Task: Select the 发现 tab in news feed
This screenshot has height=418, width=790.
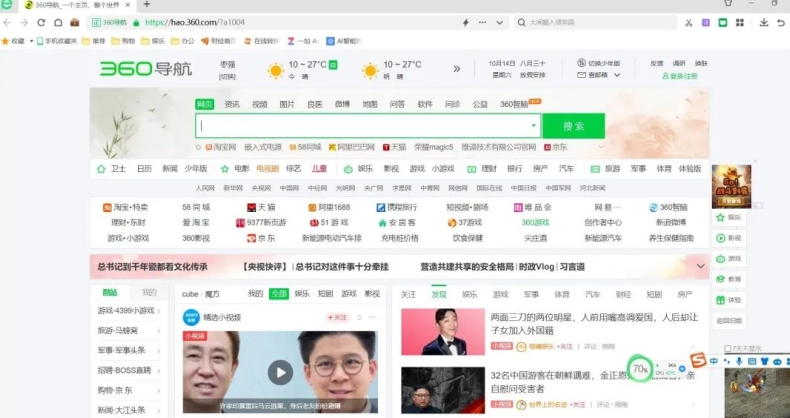Action: click(x=439, y=295)
